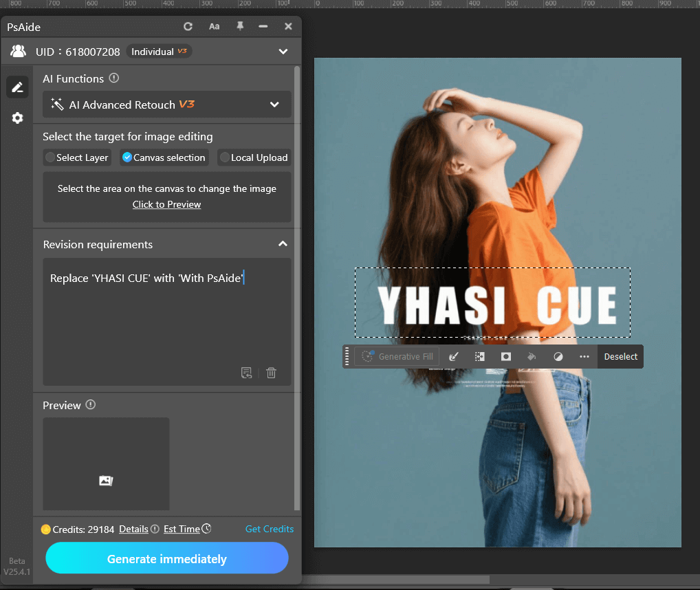The image size is (700, 590).
Task: Open the settings gear in sidebar
Action: point(17,118)
